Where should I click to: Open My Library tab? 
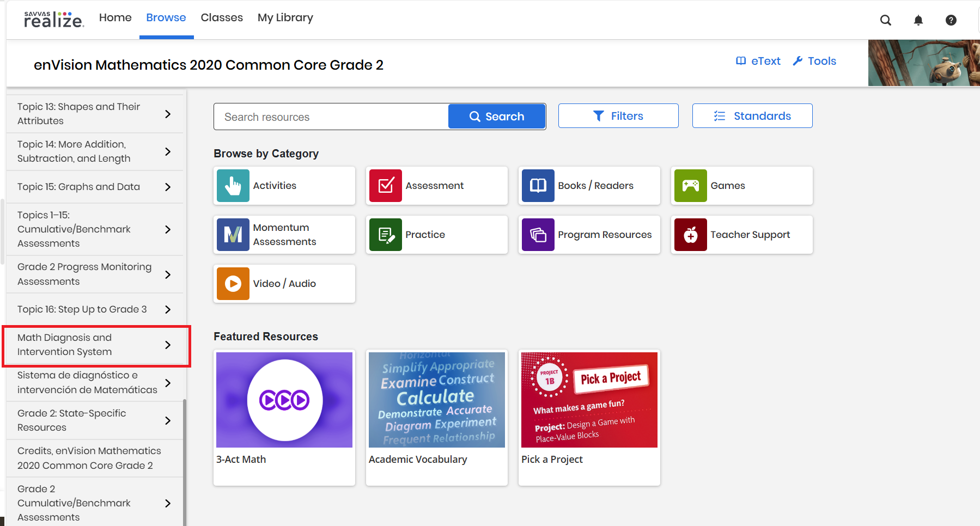(x=285, y=17)
